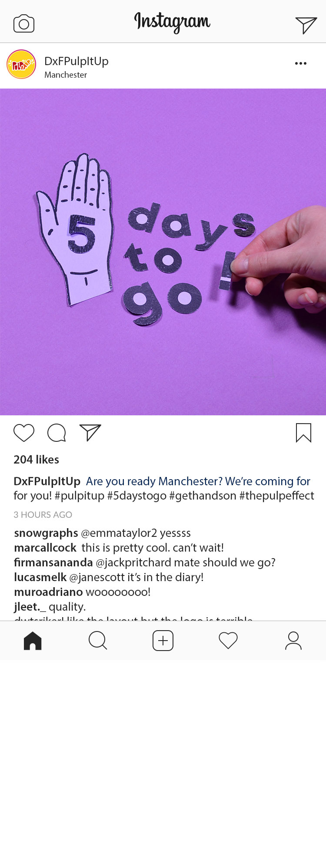326x868 pixels.
Task: View the 204 likes list
Action: [37, 460]
